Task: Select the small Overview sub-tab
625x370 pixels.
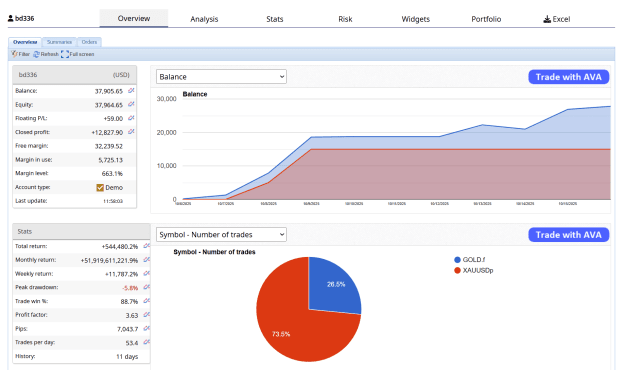Action: [25, 42]
